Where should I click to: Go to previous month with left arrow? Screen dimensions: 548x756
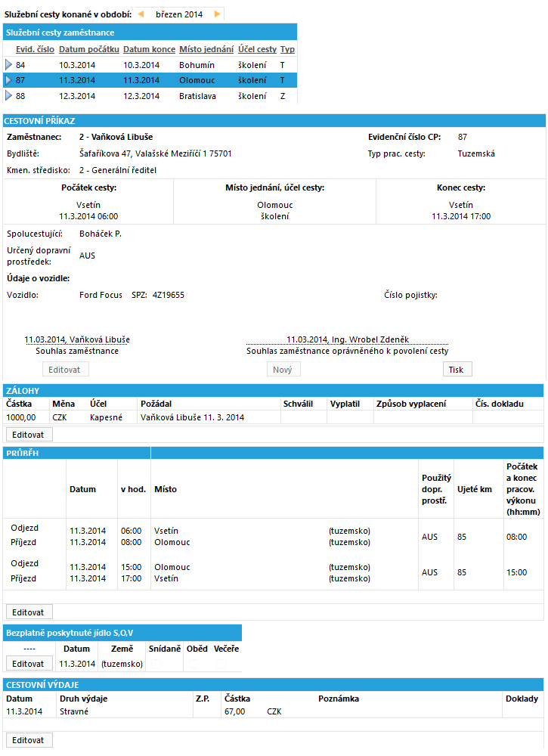click(x=141, y=14)
